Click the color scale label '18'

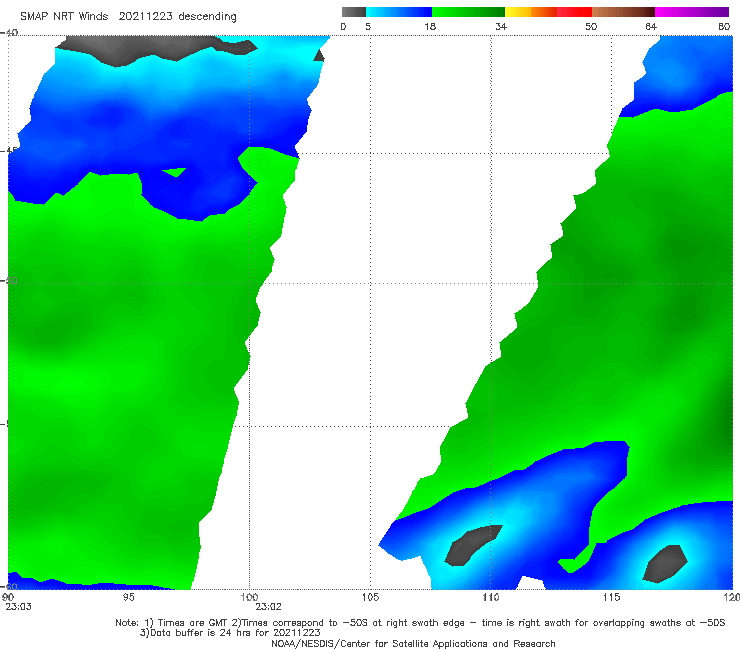tap(430, 27)
